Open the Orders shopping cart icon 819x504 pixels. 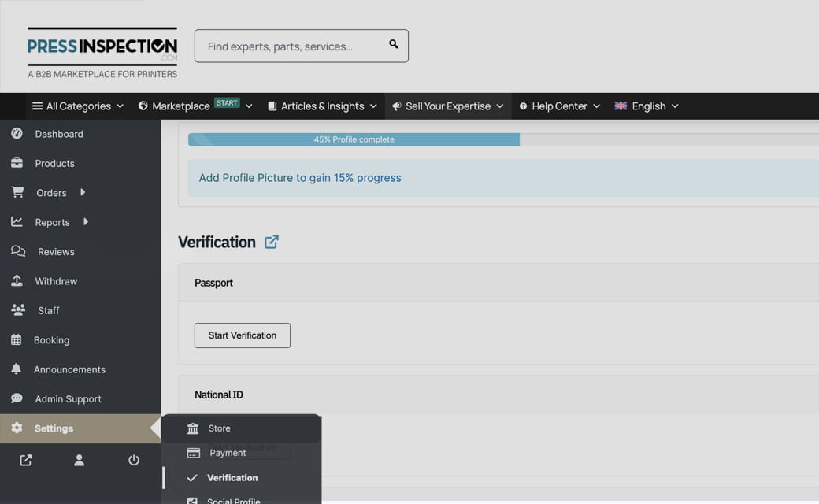point(17,192)
